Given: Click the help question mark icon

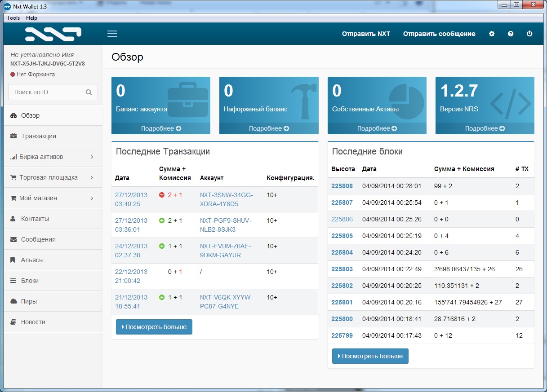Looking at the screenshot, I should pyautogui.click(x=511, y=34).
